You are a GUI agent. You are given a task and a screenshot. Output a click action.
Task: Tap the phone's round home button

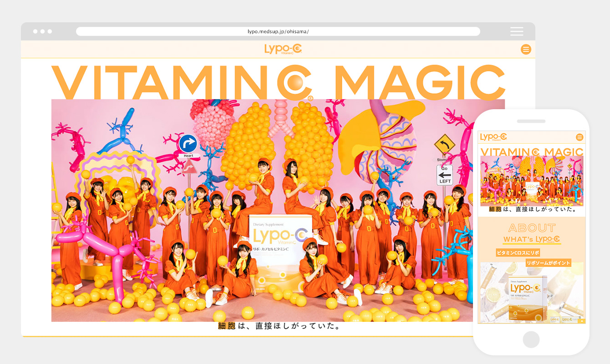531,339
